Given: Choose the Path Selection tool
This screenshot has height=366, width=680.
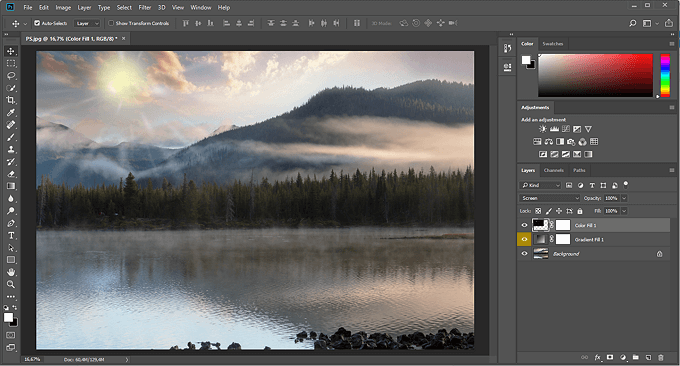Looking at the screenshot, I should pos(11,248).
